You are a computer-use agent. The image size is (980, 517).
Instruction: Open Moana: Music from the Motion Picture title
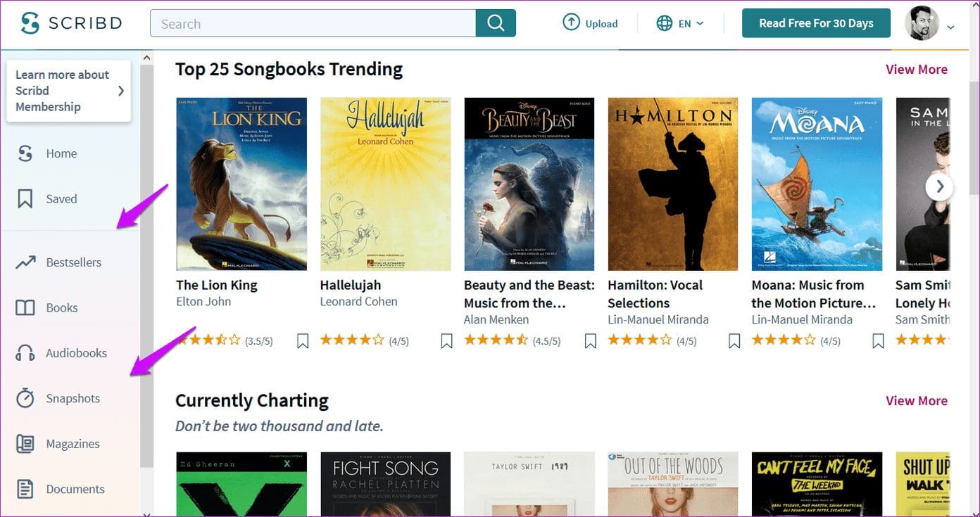(813, 294)
